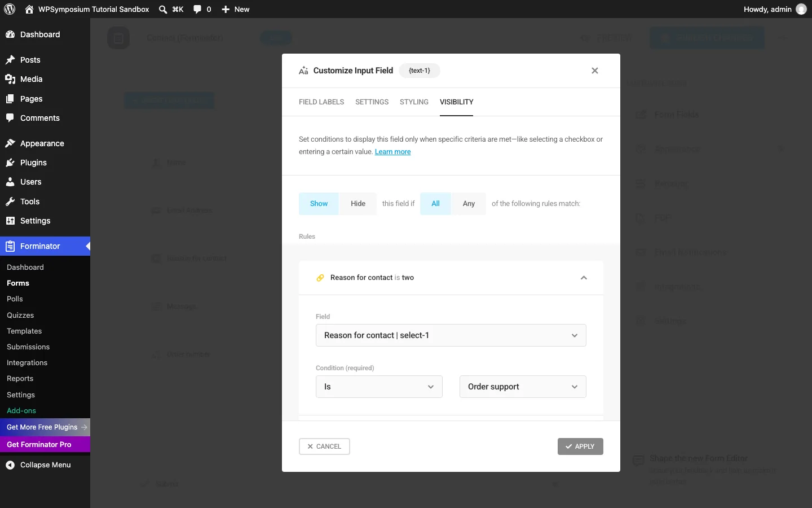Viewport: 812px width, 508px height.
Task: Click the Plugins plug icon
Action: click(x=10, y=163)
